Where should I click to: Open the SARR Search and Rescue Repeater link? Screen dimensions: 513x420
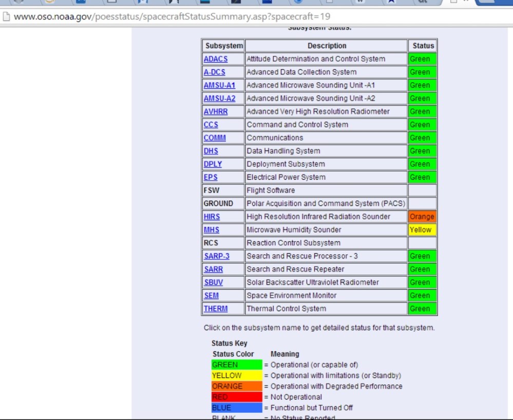coord(213,269)
